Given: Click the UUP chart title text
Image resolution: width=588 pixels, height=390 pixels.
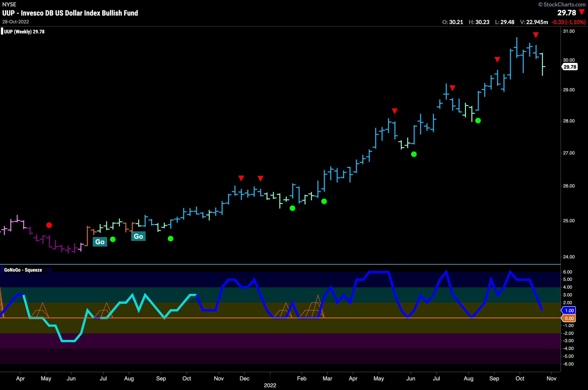Looking at the screenshot, I should coord(70,13).
